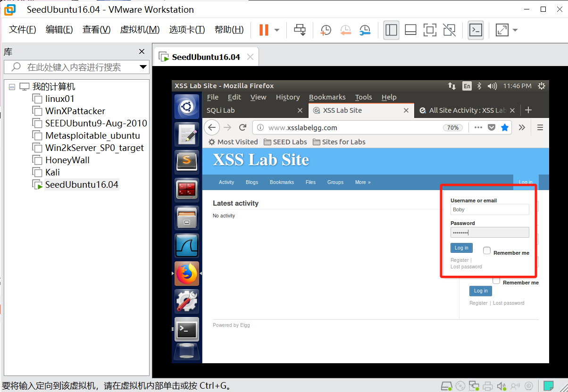Open the Ubuntu sound volume indicator
Image resolution: width=568 pixels, height=392 pixels.
(x=492, y=86)
